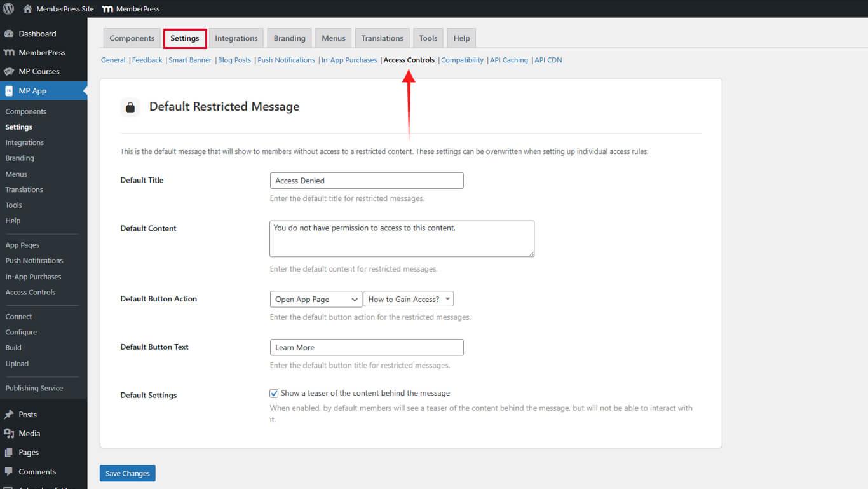This screenshot has width=868, height=489.
Task: Click the Default Title input field
Action: (x=367, y=181)
